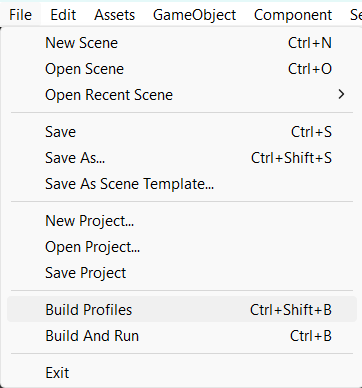Quit Unity using Exit

point(182,373)
